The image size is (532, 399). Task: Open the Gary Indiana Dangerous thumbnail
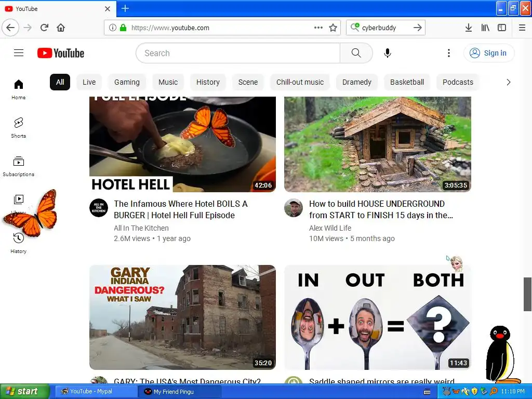(x=182, y=317)
